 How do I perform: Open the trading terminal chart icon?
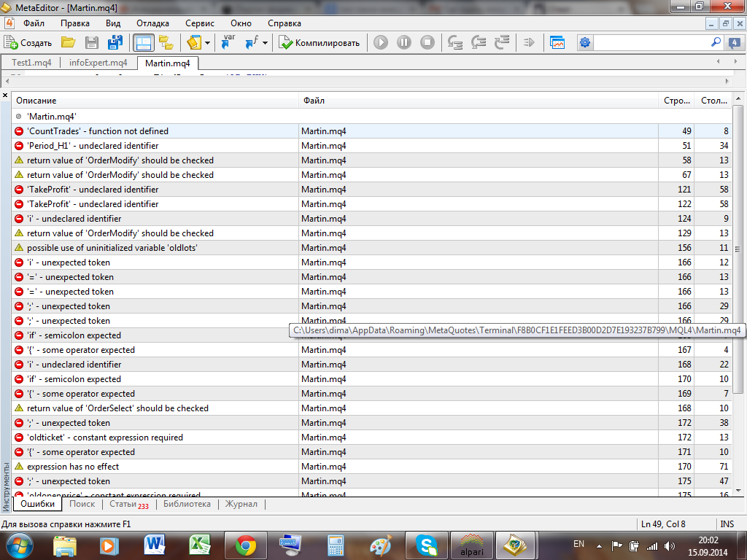click(557, 43)
